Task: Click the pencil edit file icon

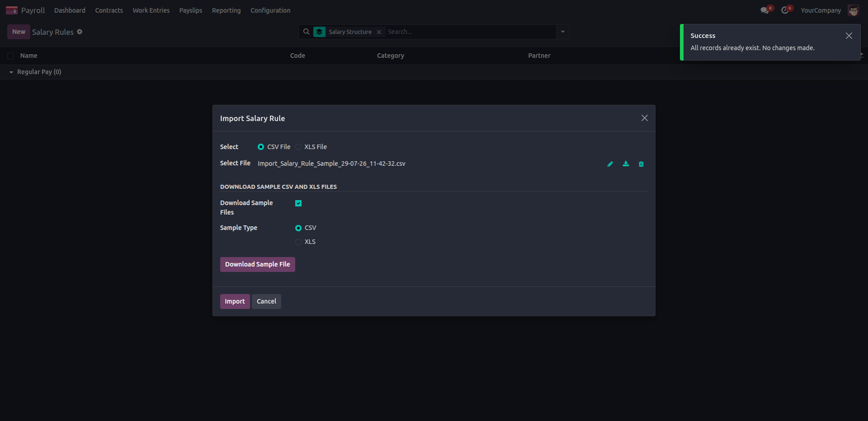Action: tap(610, 164)
